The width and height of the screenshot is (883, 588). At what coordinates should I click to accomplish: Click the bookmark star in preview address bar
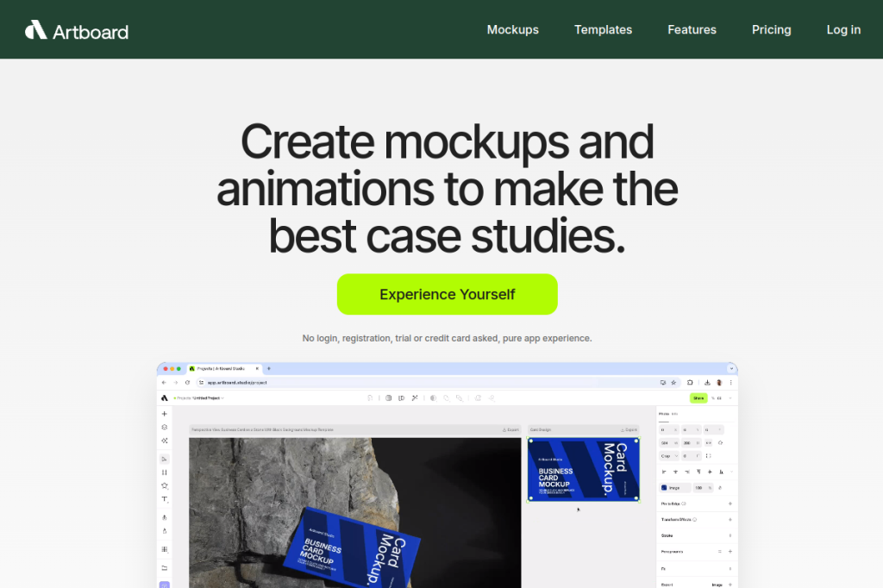click(673, 383)
